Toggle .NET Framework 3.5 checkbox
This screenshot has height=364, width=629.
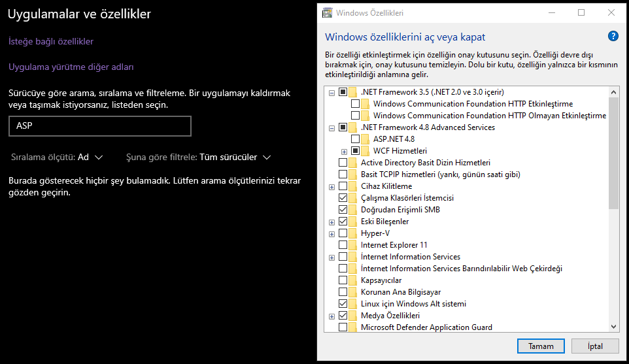[x=343, y=91]
